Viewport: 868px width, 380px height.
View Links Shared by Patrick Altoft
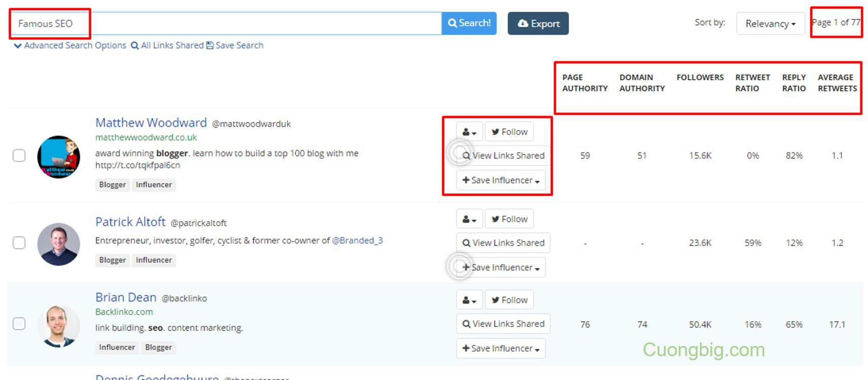(x=503, y=243)
